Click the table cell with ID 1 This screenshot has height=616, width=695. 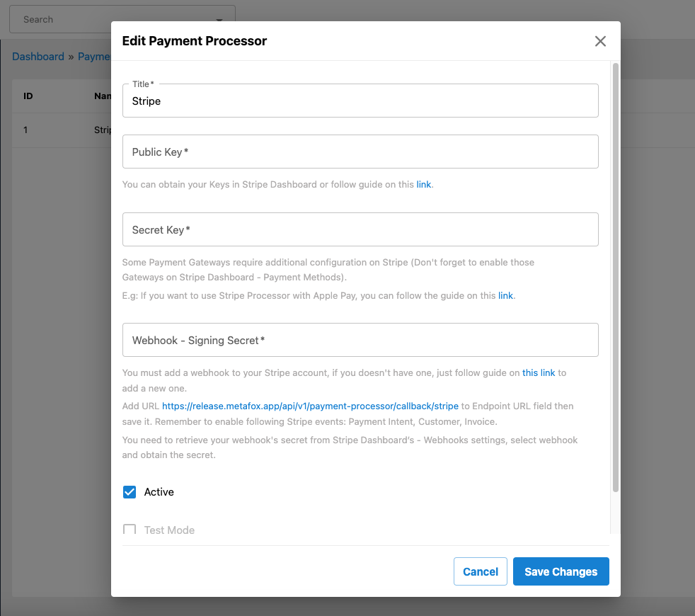[25, 130]
